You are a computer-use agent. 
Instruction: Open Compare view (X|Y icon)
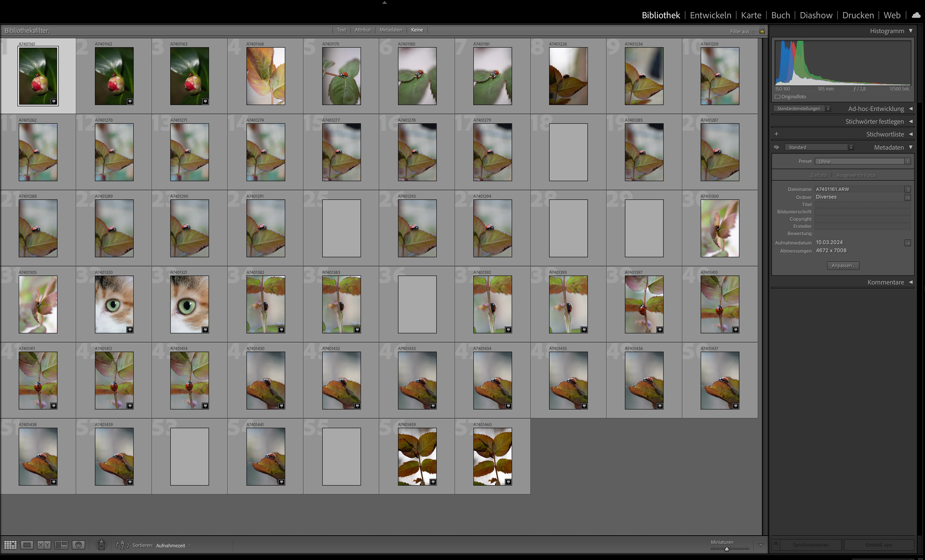click(44, 545)
